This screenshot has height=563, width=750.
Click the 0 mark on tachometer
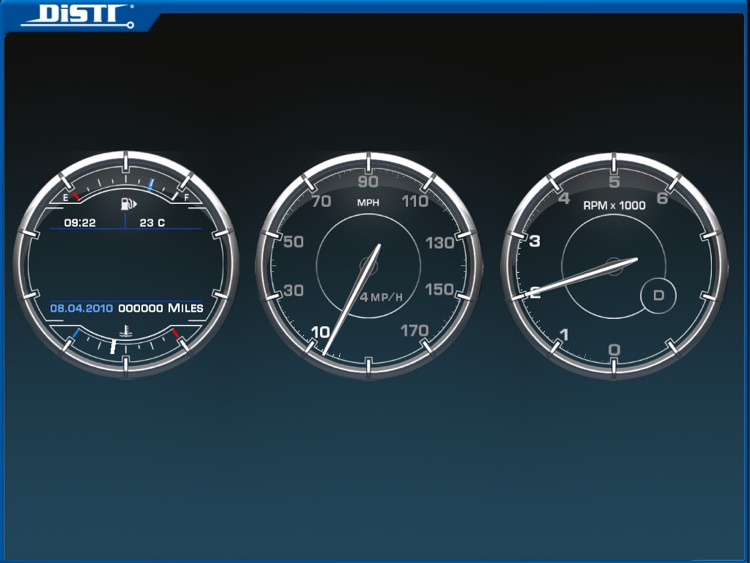tap(615, 350)
